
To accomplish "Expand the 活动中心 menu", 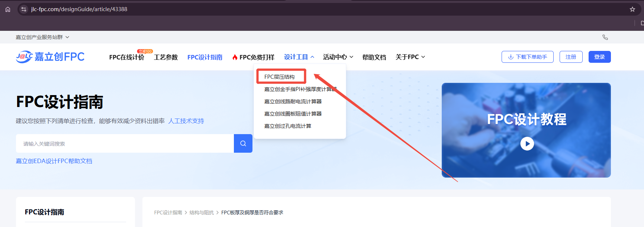I will point(338,57).
